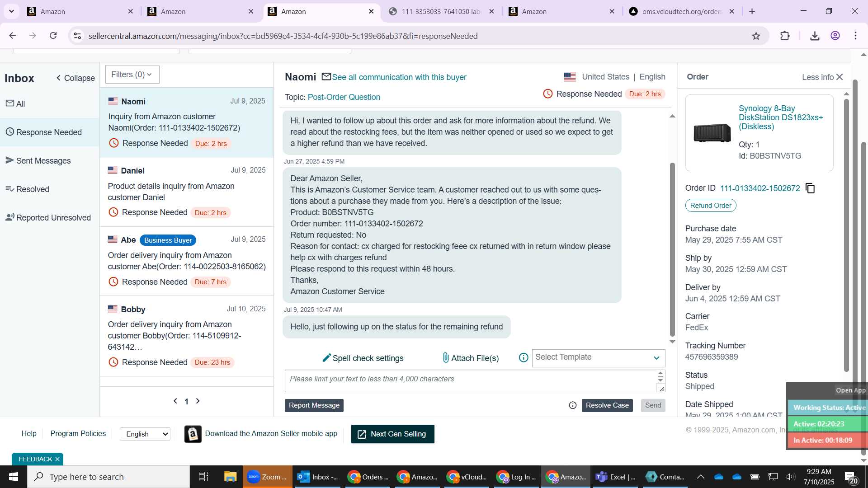Go back to the previous browser page
The height and width of the screenshot is (488, 868).
[x=13, y=36]
